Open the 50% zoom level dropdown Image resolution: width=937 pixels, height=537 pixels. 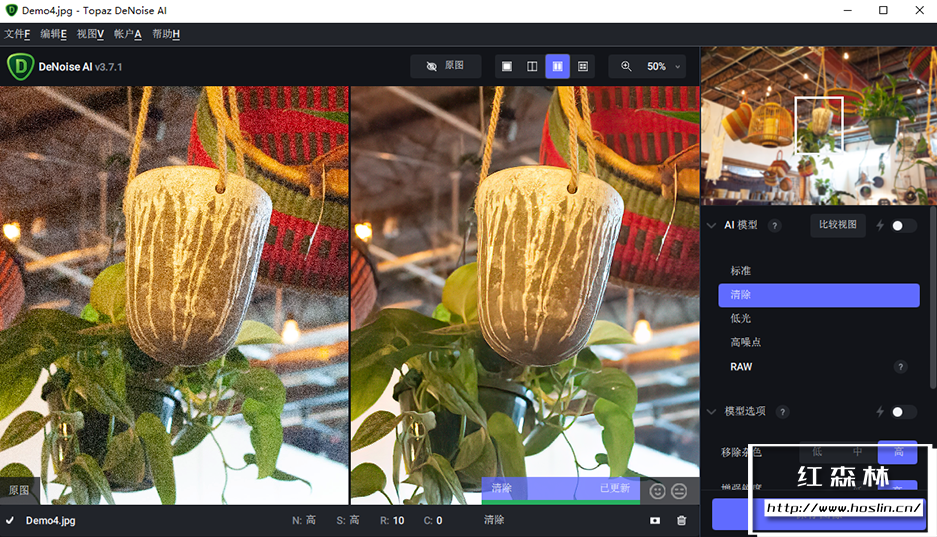(x=663, y=66)
